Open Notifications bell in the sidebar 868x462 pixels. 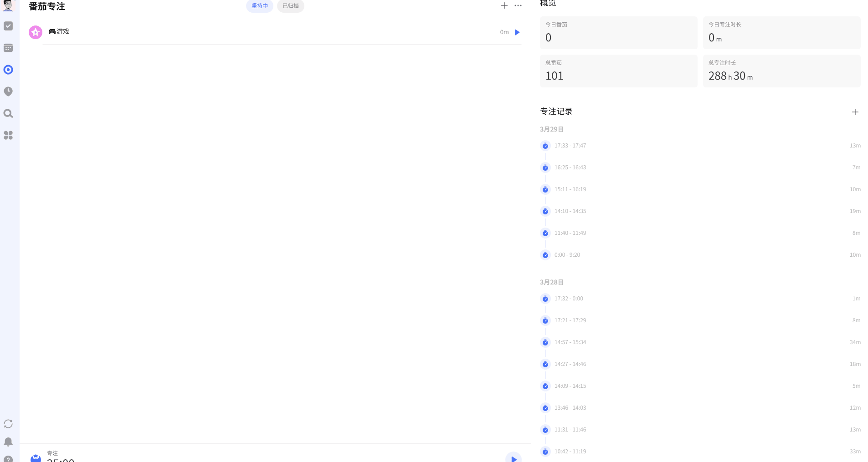pos(8,442)
